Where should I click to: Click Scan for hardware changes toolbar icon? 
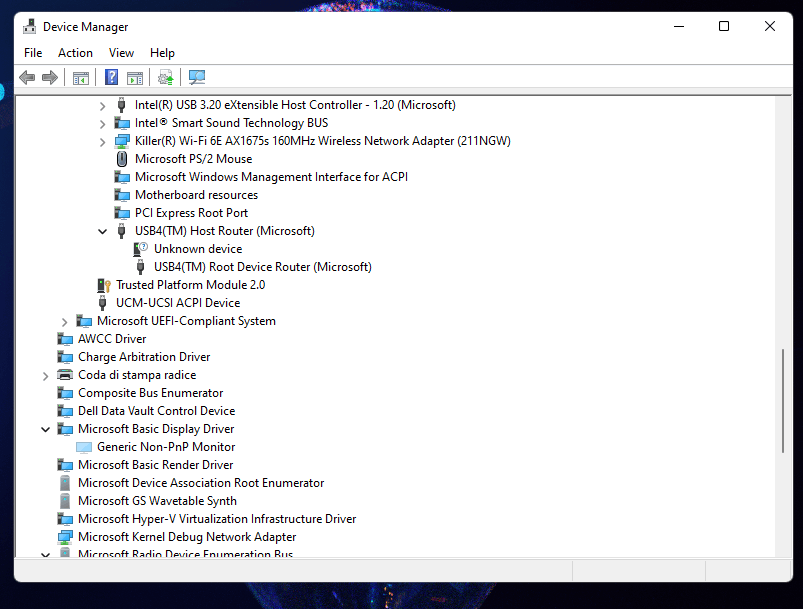tap(197, 78)
